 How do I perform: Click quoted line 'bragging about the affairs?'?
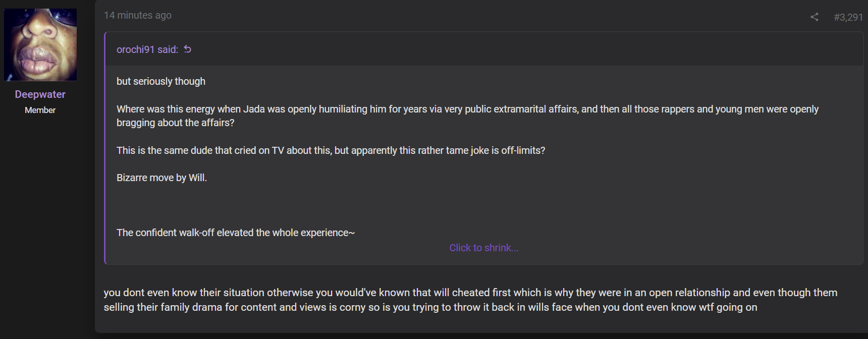176,123
